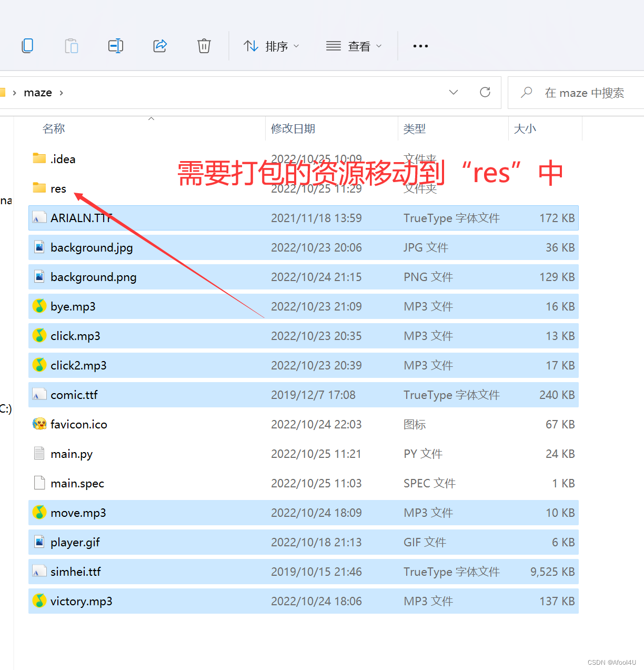644x670 pixels.
Task: Expand chevron after maze in breadcrumb
Action: tap(62, 93)
